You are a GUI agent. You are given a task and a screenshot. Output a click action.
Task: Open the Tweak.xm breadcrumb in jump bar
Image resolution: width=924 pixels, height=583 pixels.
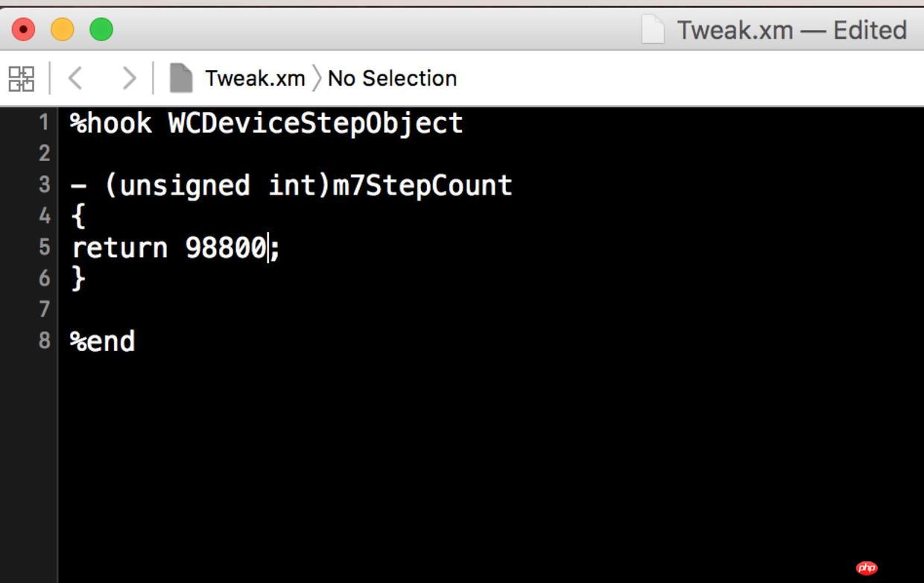(255, 78)
